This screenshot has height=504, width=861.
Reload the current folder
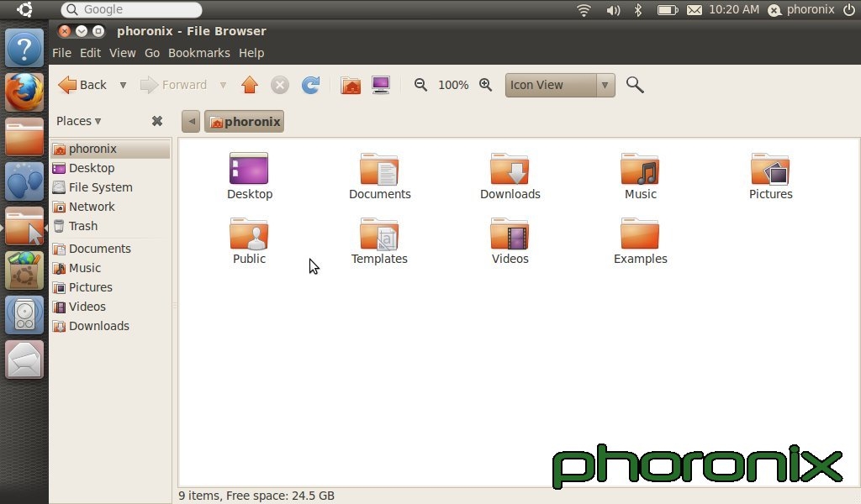pos(311,85)
